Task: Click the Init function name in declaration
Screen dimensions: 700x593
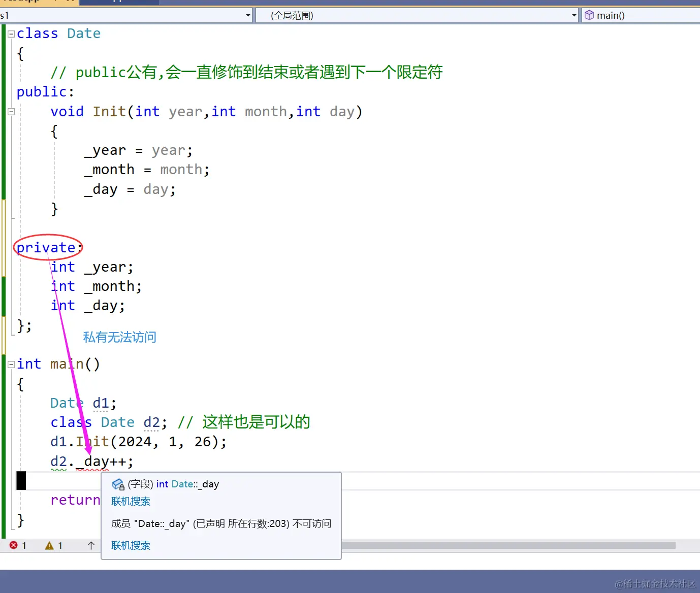Action: [109, 112]
